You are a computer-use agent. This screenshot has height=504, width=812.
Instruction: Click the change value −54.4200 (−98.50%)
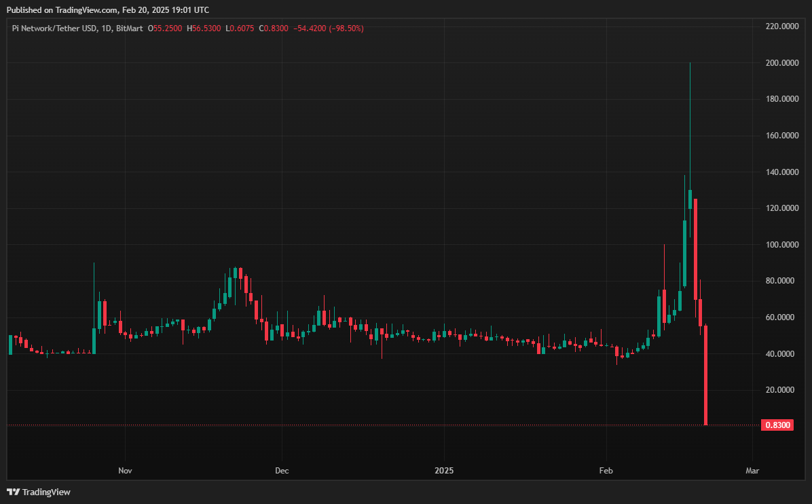point(329,28)
